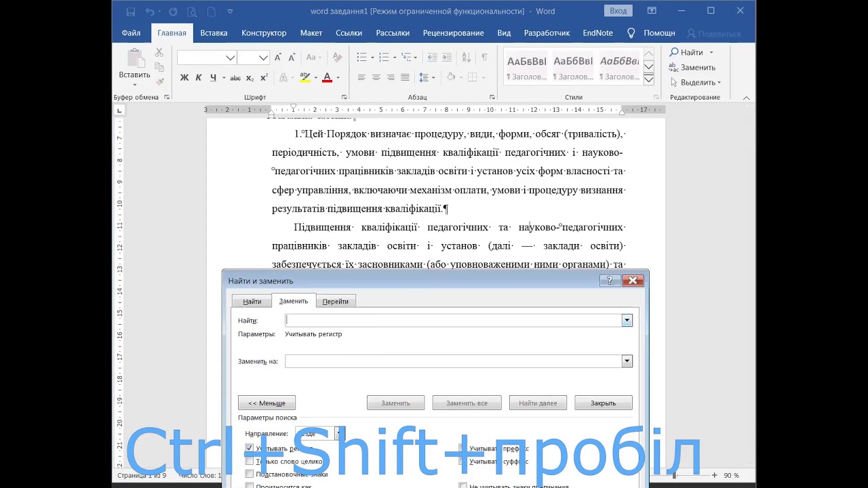Click the 'Закрыть' button in the dialog
868x488 pixels.
pos(603,403)
